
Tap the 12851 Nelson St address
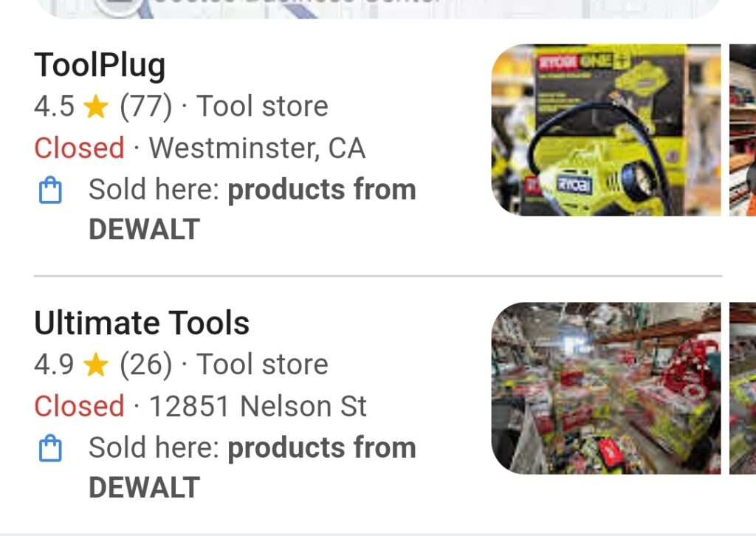258,407
